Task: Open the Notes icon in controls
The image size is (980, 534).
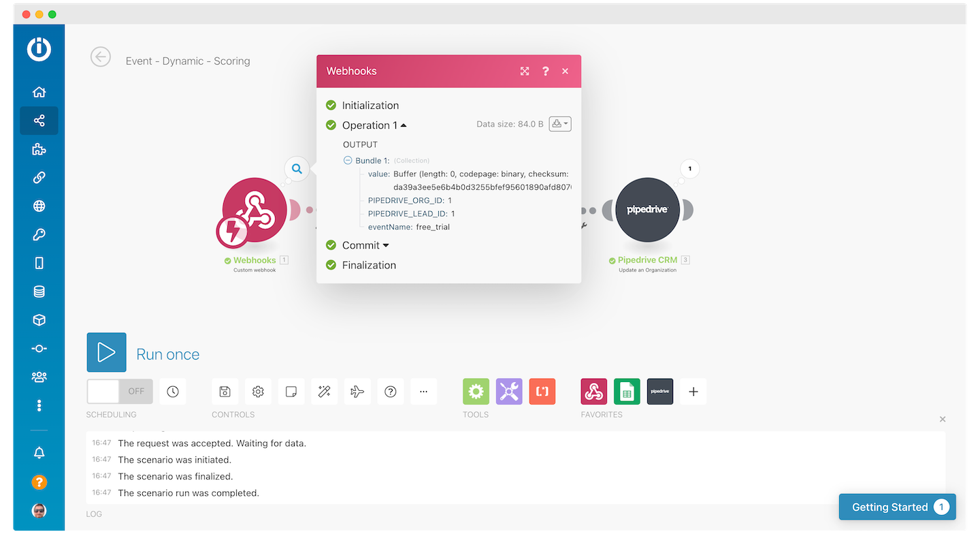Action: point(291,392)
